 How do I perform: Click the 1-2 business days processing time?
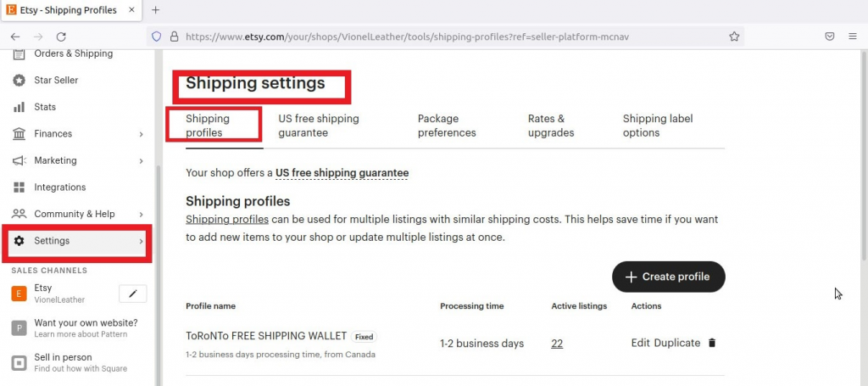coord(481,344)
